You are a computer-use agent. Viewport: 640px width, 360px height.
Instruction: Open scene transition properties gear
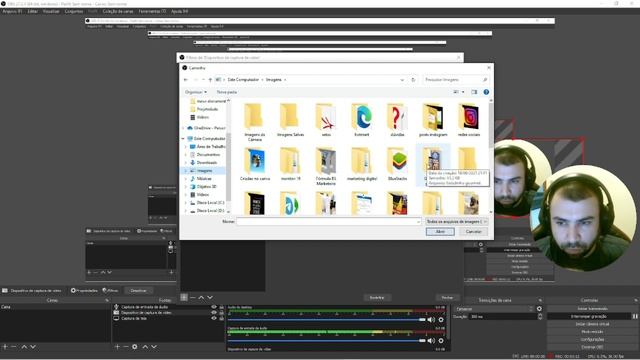point(539,309)
